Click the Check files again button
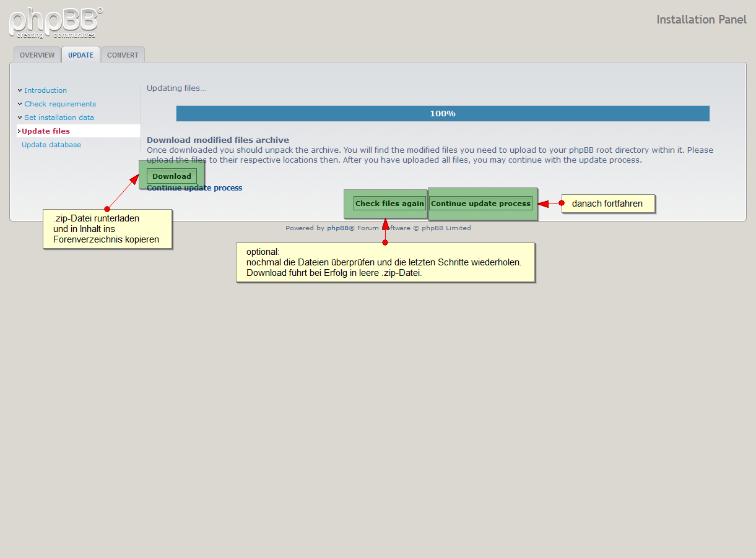 (x=389, y=204)
